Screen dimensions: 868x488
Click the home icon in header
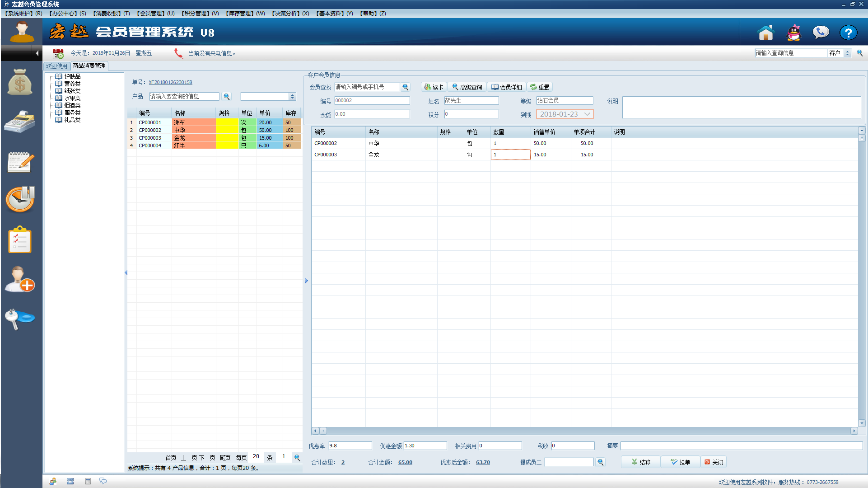tap(765, 33)
